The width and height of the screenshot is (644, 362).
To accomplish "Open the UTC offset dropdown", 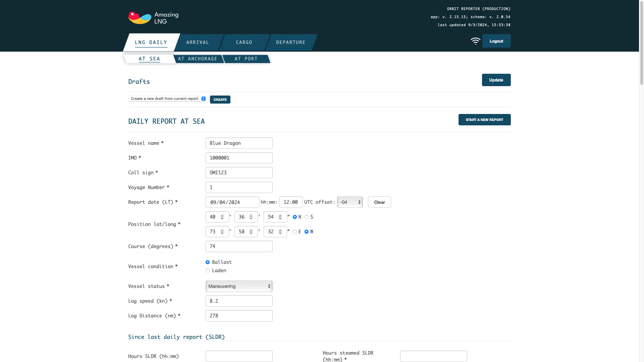I will tap(350, 202).
